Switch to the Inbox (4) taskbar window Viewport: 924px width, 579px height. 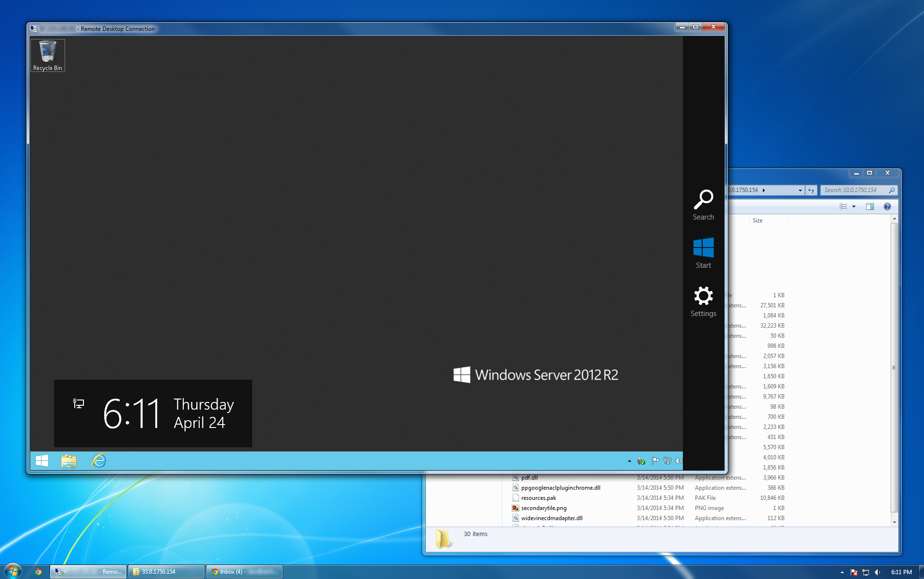coord(244,571)
